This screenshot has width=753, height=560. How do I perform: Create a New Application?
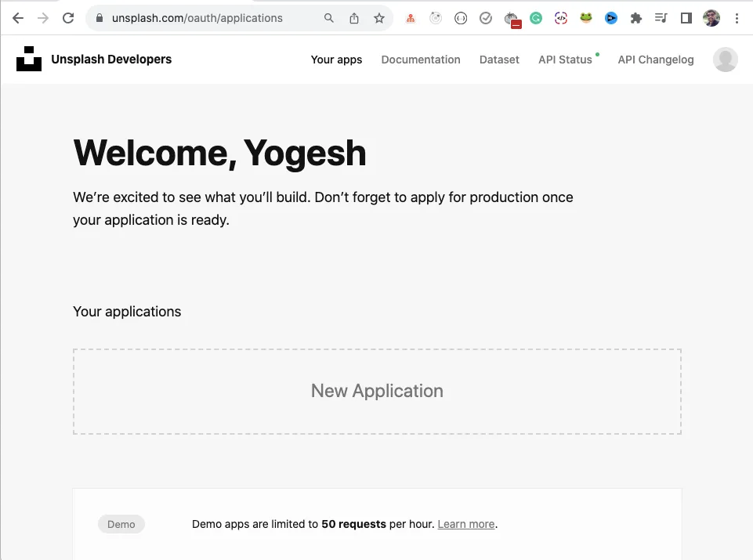click(x=377, y=391)
